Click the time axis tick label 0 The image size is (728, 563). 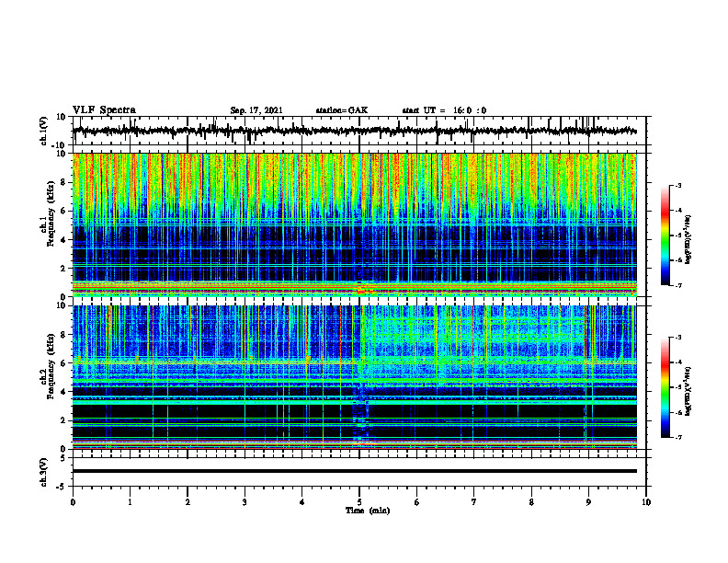(73, 502)
